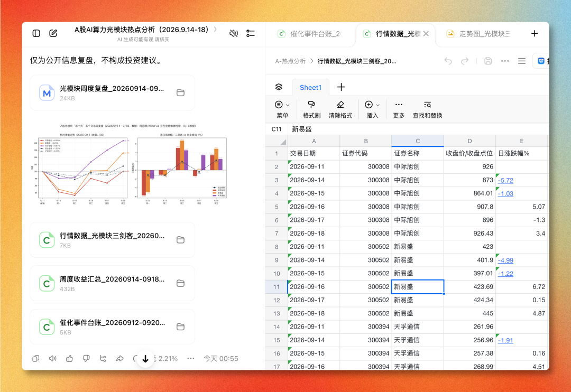Image resolution: width=571 pixels, height=392 pixels.
Task: Switch to the 走势图_光模块 tab
Action: [x=478, y=34]
